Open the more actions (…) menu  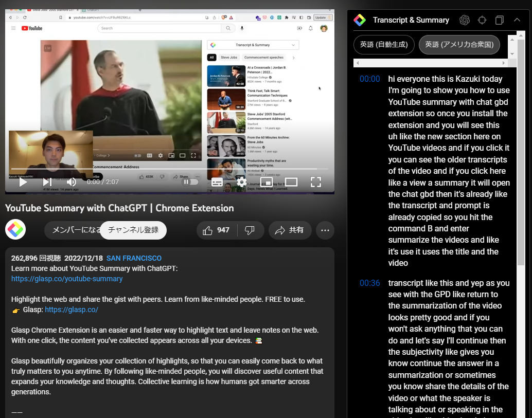click(x=325, y=230)
